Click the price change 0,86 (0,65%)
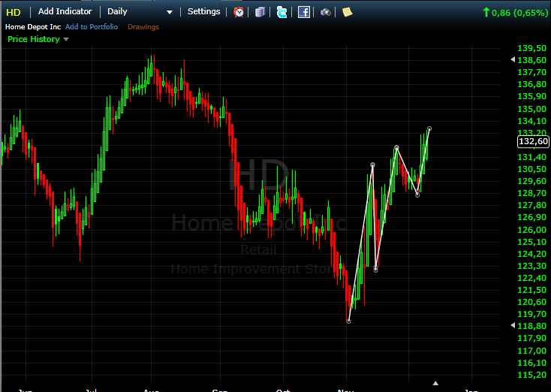This screenshot has width=551, height=392. pyautogui.click(x=519, y=13)
